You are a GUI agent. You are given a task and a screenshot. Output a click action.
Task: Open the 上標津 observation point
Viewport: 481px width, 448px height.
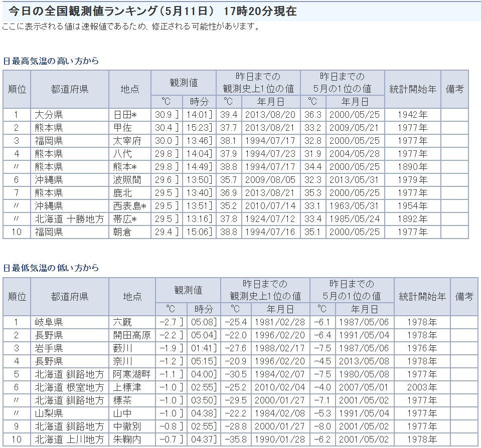pos(127,387)
